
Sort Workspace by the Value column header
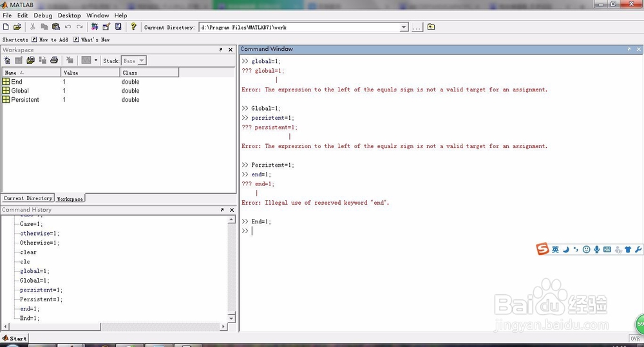[x=90, y=73]
